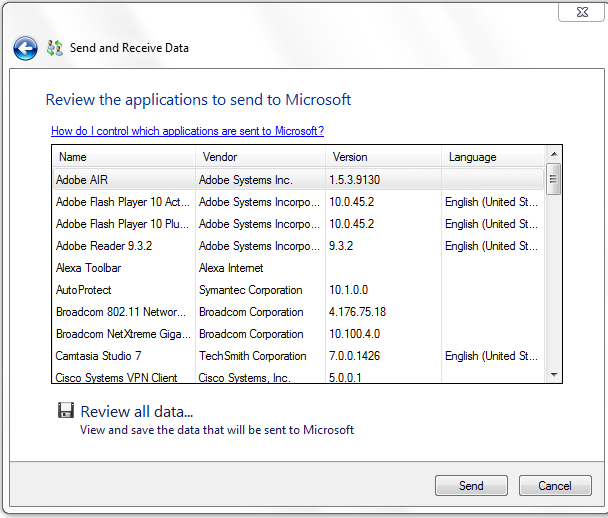Image resolution: width=608 pixels, height=518 pixels.
Task: Click the Send and Receive Data icon
Action: 55,48
